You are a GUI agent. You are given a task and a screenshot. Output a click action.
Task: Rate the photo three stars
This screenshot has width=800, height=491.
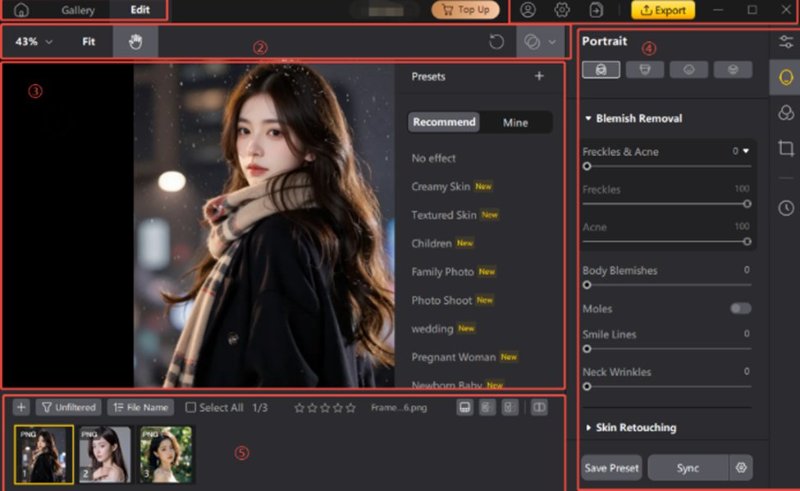(325, 408)
